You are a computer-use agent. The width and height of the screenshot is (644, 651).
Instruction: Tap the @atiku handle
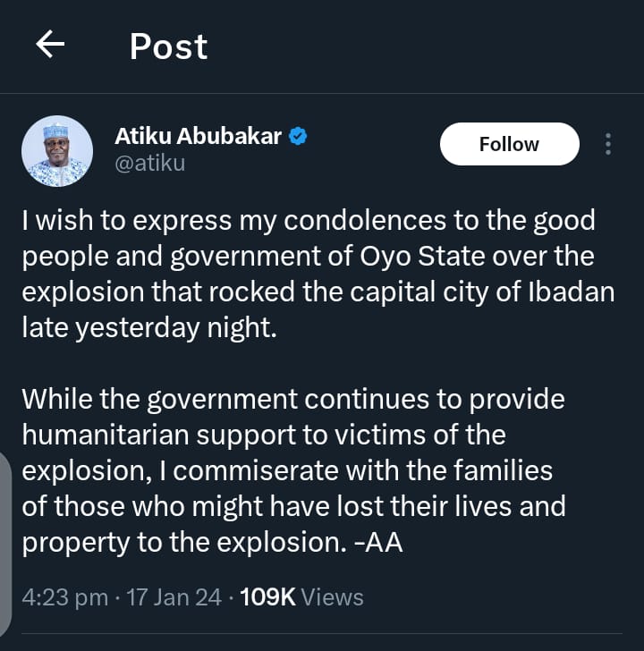(x=150, y=163)
